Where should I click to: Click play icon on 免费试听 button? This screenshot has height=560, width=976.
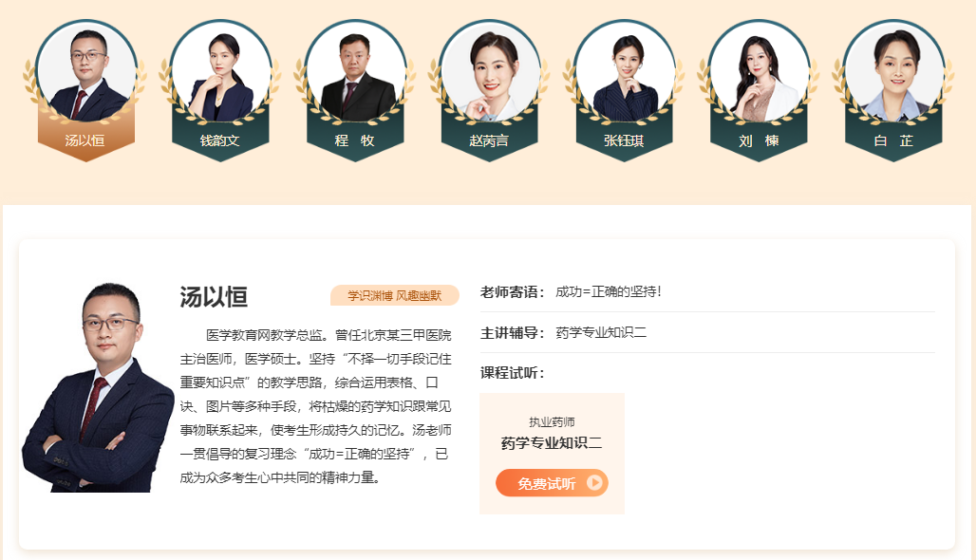(594, 482)
